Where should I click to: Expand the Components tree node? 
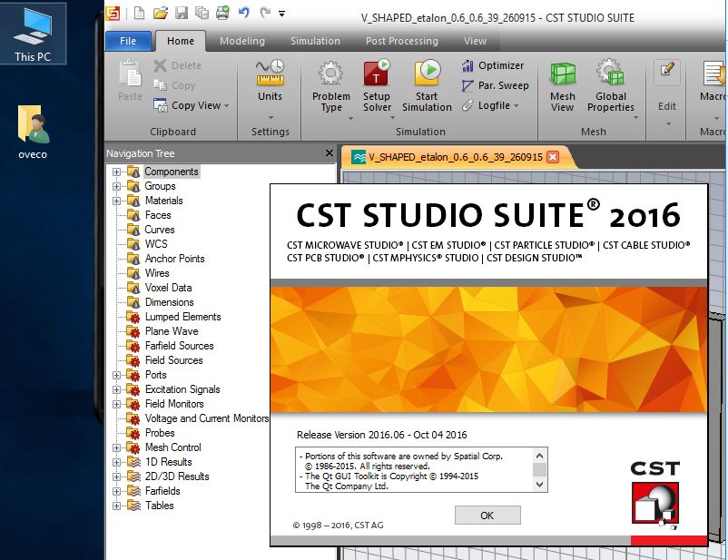pyautogui.click(x=116, y=172)
